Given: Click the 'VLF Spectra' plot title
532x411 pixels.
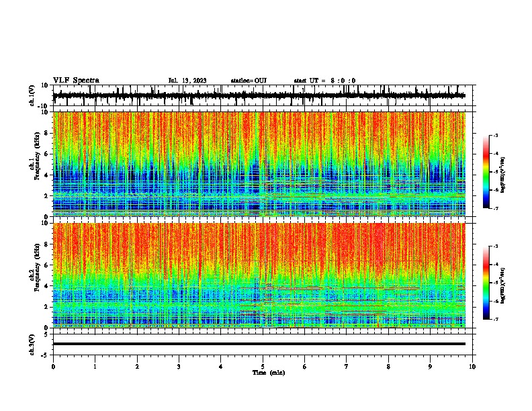Looking at the screenshot, I should 76,81.
